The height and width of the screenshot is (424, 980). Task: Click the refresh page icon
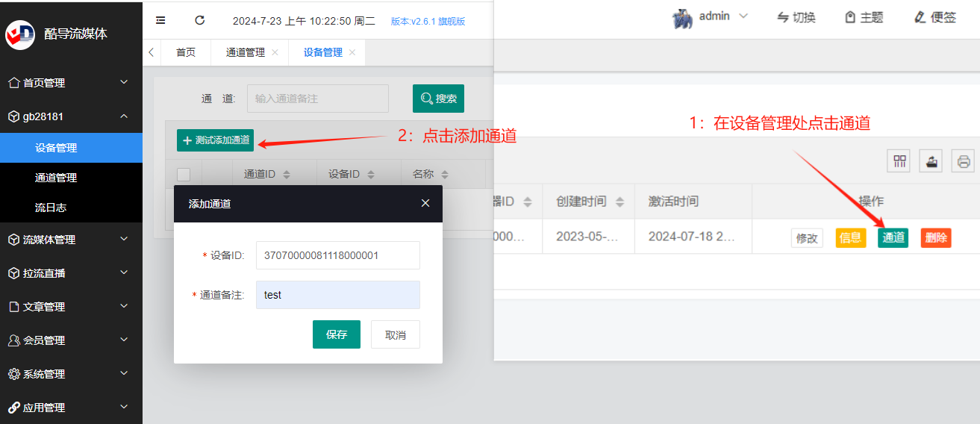199,21
